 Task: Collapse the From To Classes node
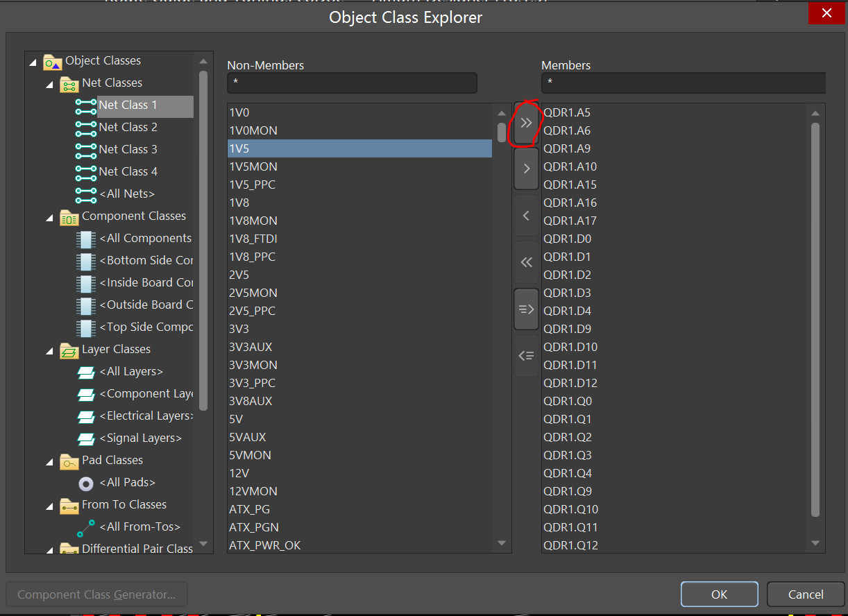[50, 506]
